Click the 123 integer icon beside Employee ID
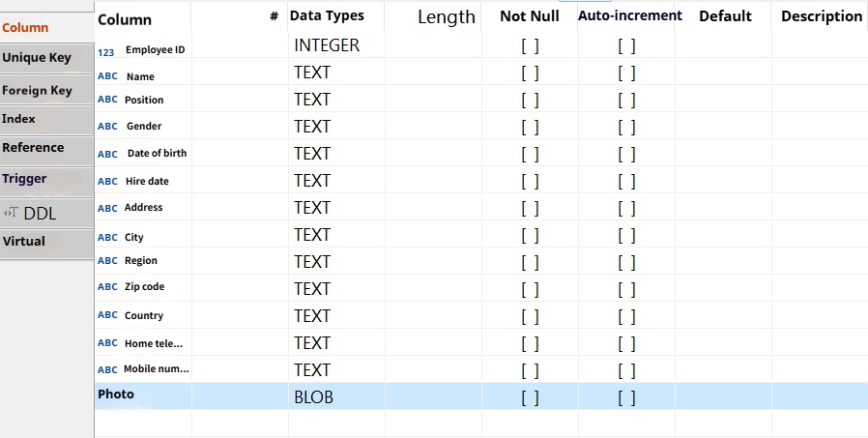The image size is (868, 438). click(106, 50)
